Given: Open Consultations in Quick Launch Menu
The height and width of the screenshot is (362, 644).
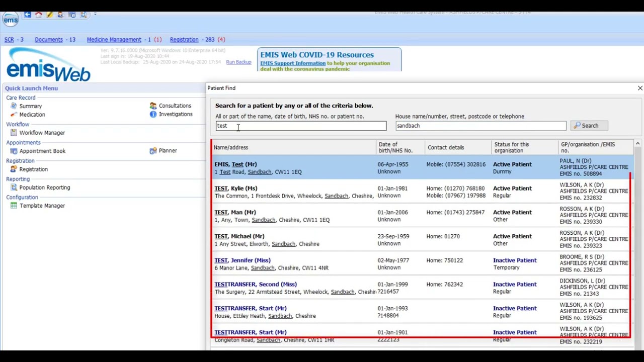Looking at the screenshot, I should [175, 106].
